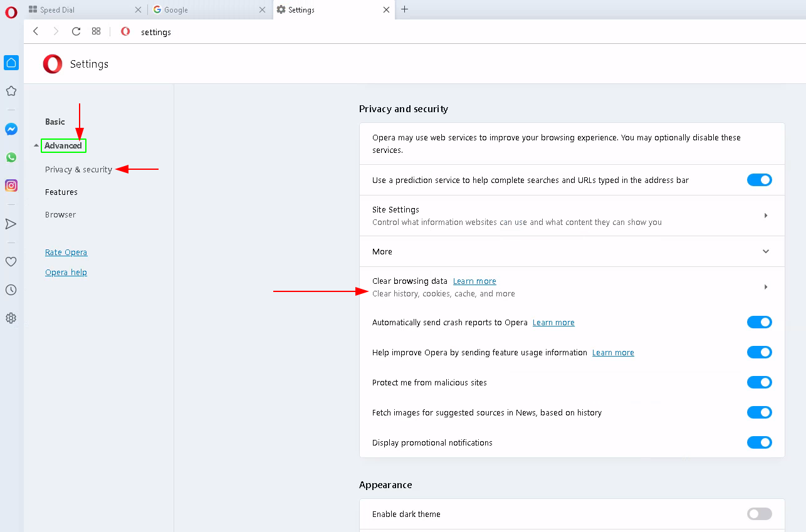Open the Opera help link
Screen dimensions: 806x532
coord(66,272)
